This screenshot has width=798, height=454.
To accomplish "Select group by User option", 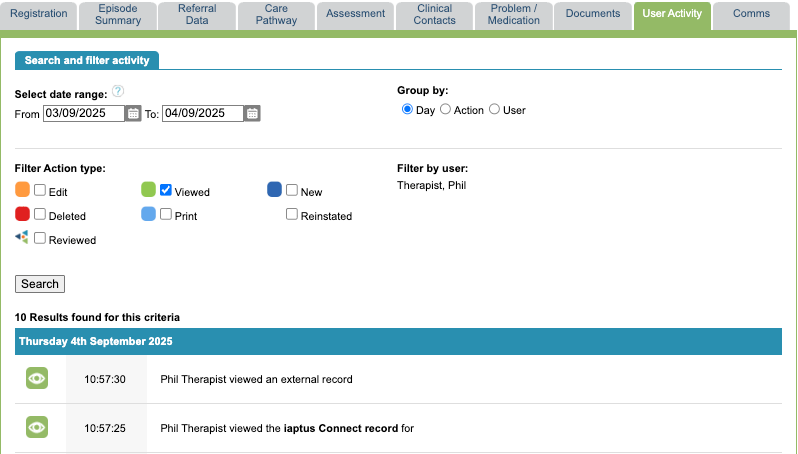I will pyautogui.click(x=494, y=110).
